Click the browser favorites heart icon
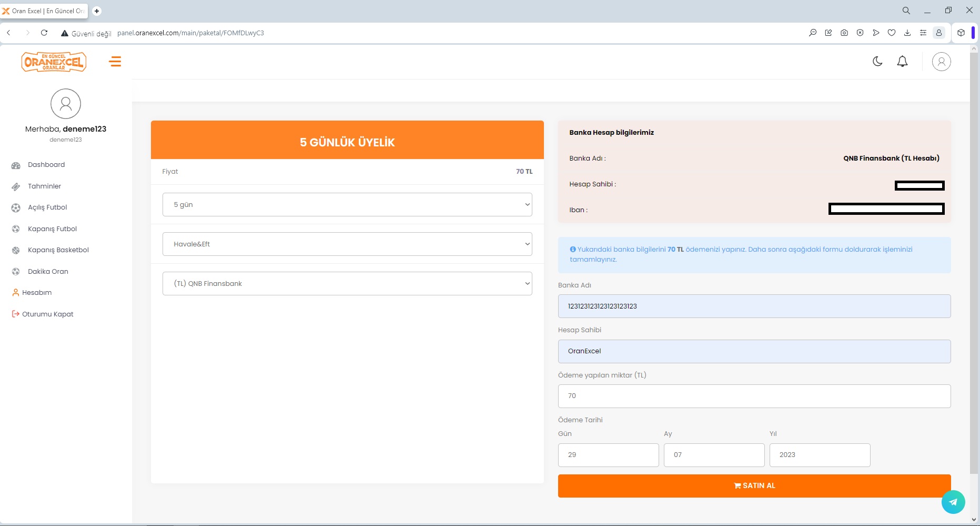 892,33
